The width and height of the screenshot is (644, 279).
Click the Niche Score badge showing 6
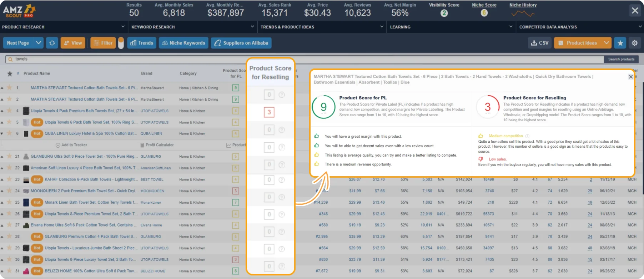(x=484, y=13)
